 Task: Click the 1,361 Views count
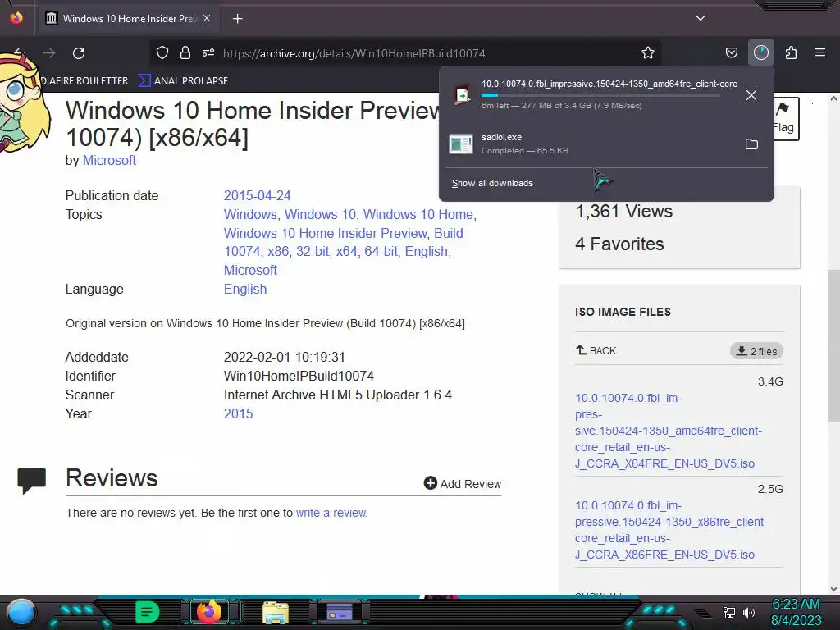coord(623,211)
